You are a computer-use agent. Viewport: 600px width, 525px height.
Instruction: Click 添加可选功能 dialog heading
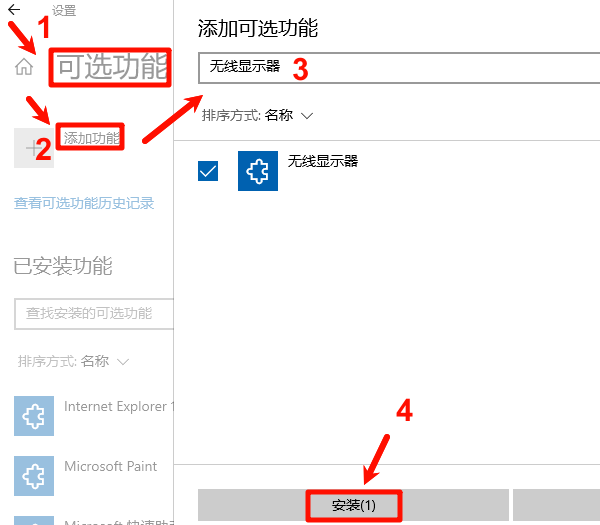pyautogui.click(x=258, y=28)
